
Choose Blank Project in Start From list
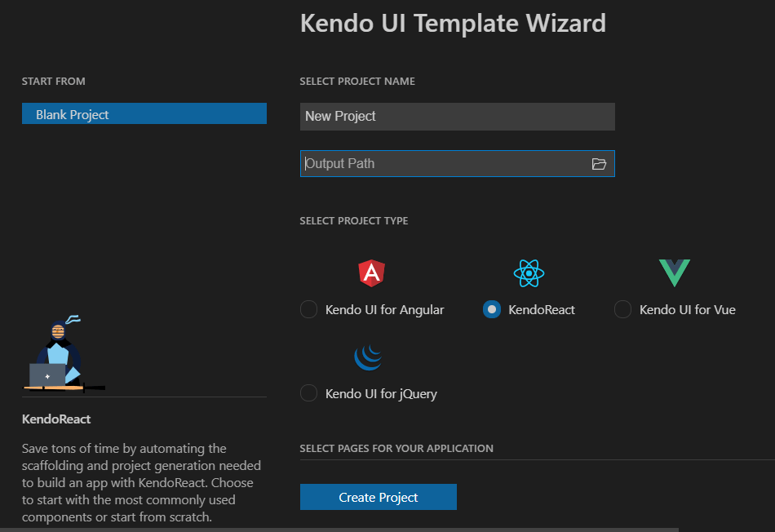[x=144, y=113]
